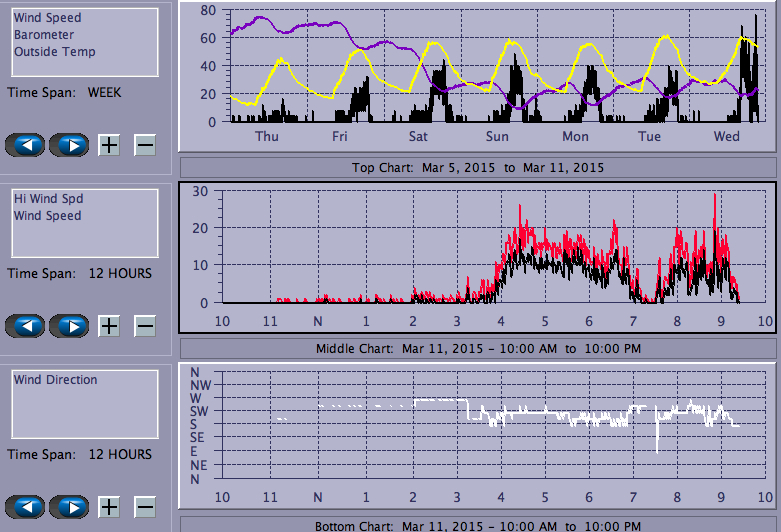Screen dimensions: 781x532
Task: Click the plus button beside the middle chart
Action: 109,325
